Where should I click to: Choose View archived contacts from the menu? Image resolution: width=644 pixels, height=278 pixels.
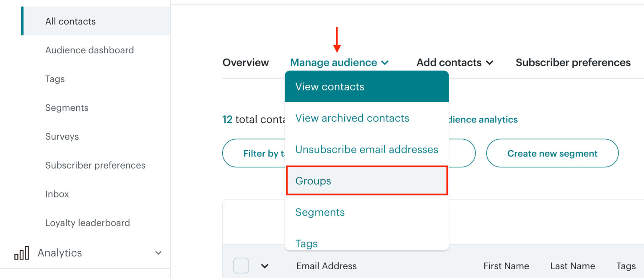click(x=352, y=118)
